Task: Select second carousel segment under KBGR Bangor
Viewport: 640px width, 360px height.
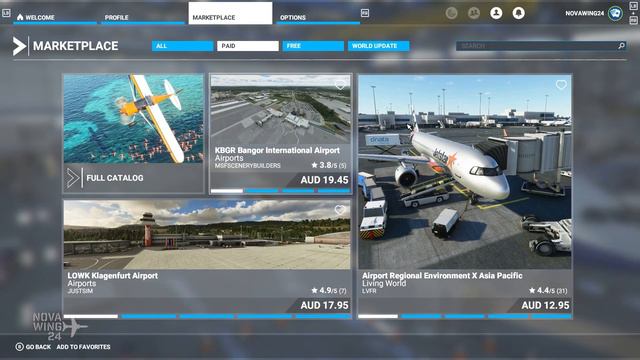Action: pyautogui.click(x=262, y=191)
